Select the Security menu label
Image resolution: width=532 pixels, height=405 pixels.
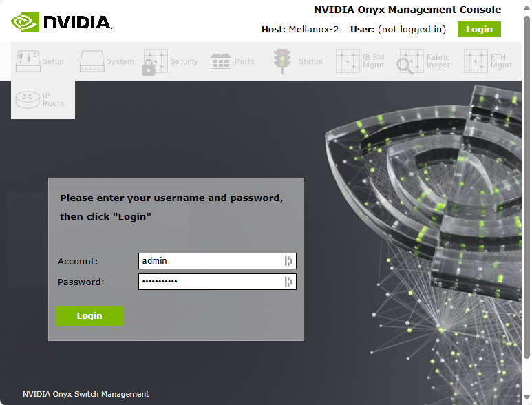click(184, 61)
